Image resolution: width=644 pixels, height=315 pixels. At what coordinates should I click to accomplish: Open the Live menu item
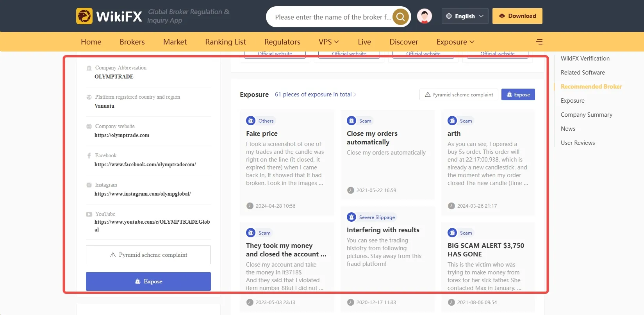pyautogui.click(x=364, y=42)
